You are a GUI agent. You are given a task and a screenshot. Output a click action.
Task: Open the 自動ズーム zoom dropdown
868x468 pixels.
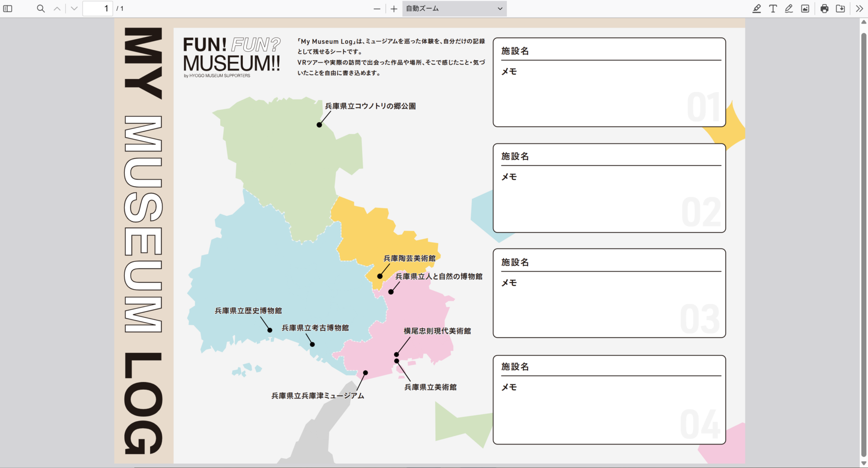point(454,9)
